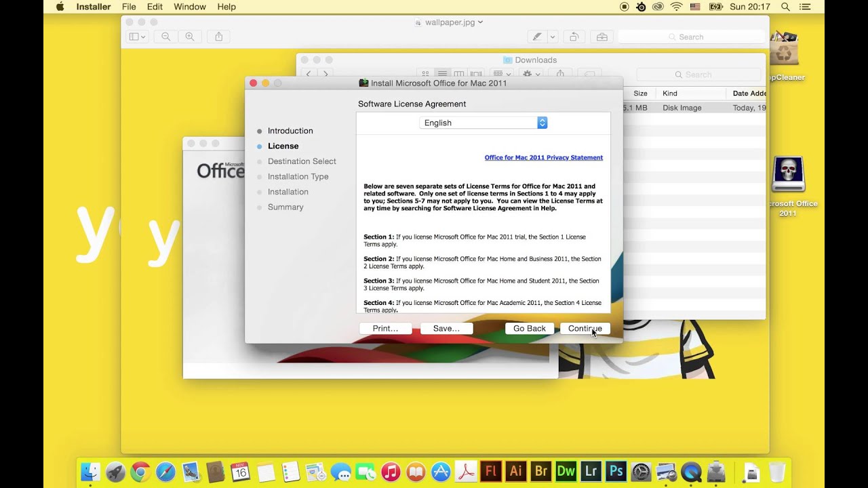Click Print… button in license dialog
Screen dimensions: 868x488
(385, 328)
